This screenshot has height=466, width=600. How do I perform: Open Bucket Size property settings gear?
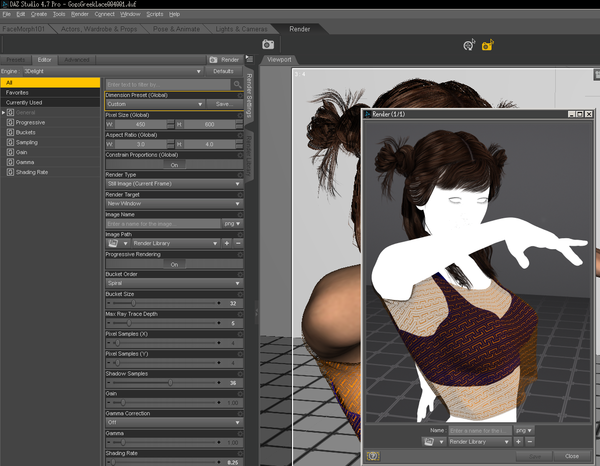point(240,294)
